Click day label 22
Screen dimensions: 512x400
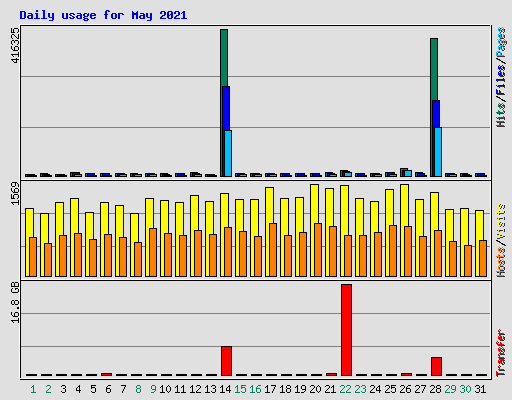(345, 389)
